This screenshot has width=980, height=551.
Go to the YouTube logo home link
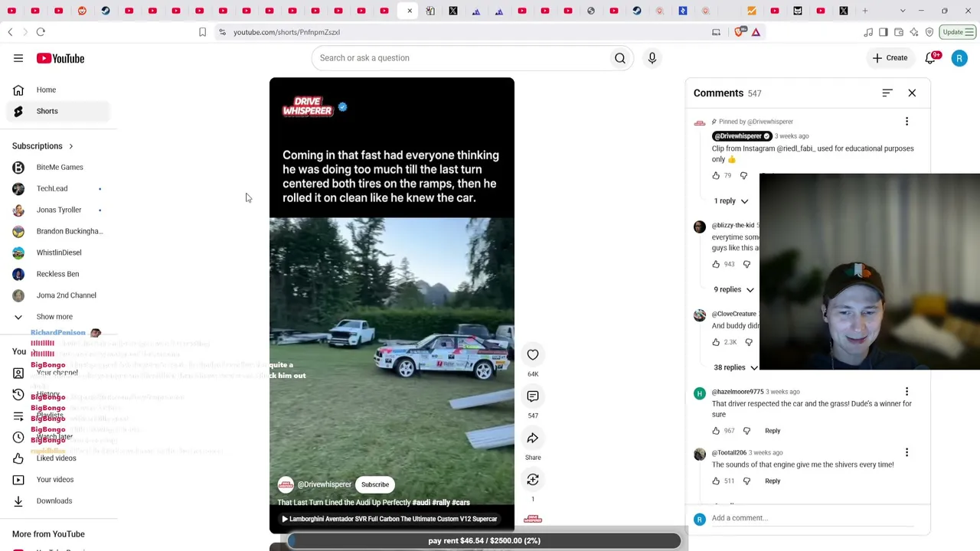(x=60, y=58)
